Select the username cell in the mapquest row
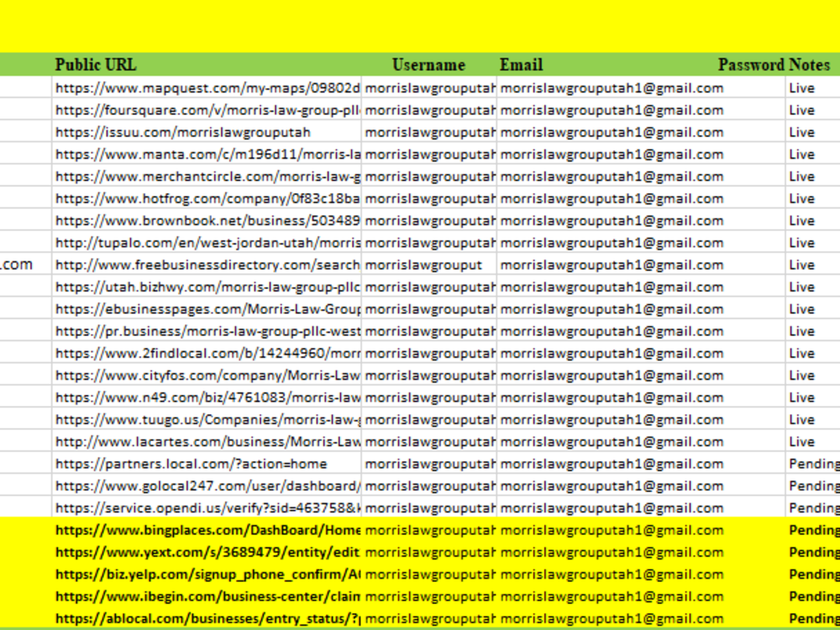 tap(429, 88)
